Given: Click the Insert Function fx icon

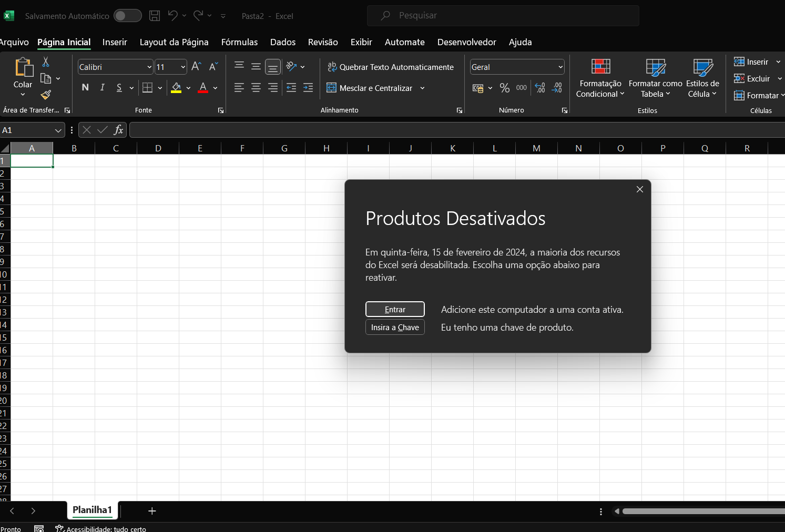Looking at the screenshot, I should point(118,130).
